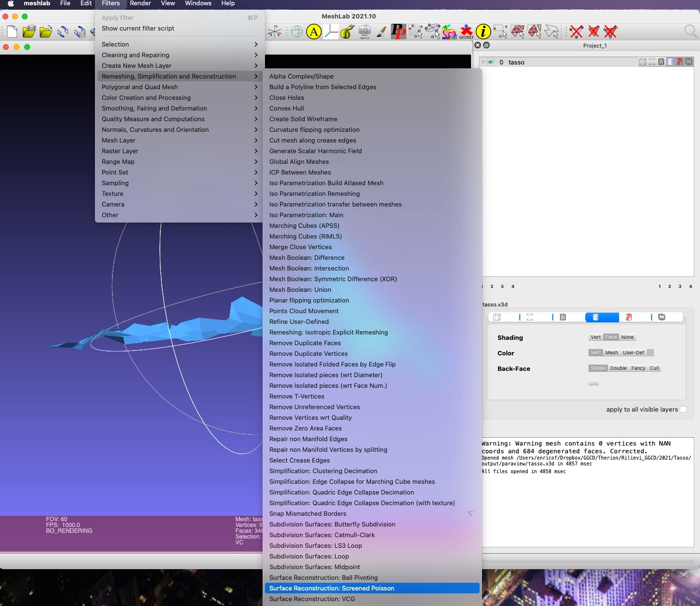Click the Reload mesh arrows icon

[x=63, y=32]
